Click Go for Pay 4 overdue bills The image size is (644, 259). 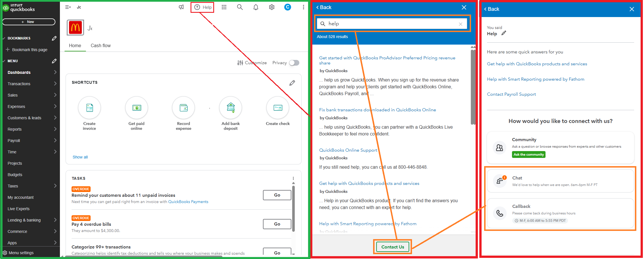(x=277, y=224)
